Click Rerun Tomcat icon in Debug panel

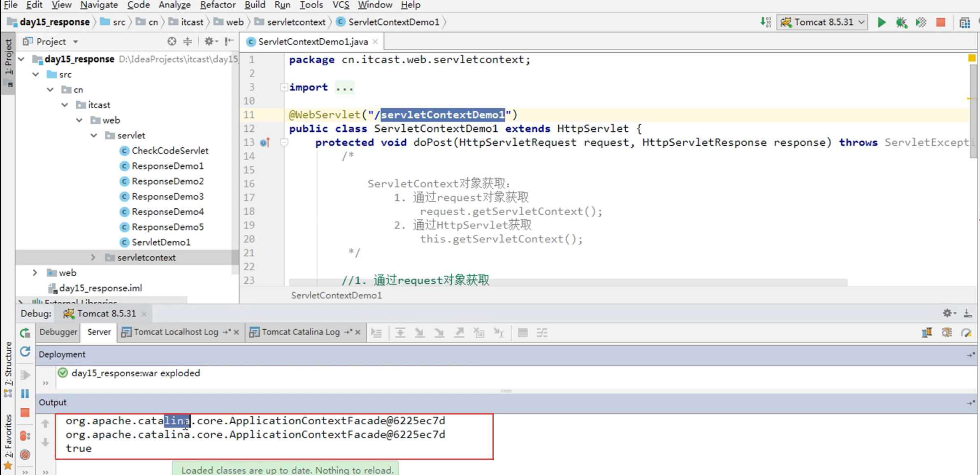25,333
